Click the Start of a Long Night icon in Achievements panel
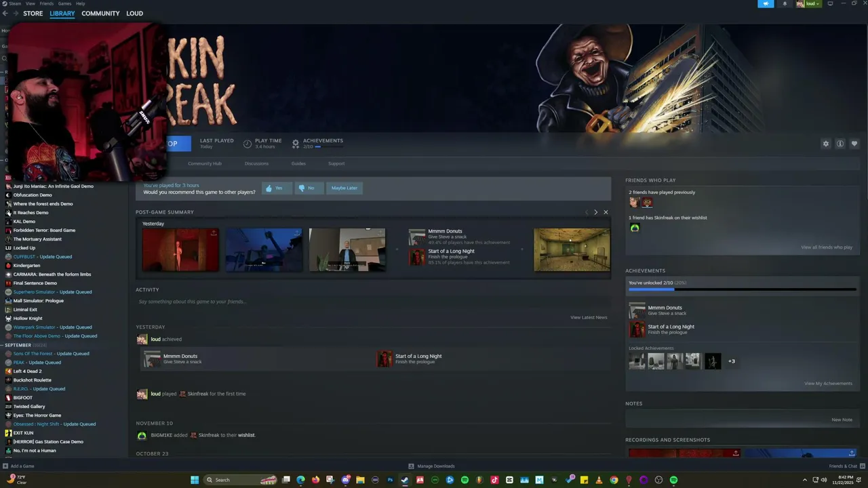Image resolution: width=868 pixels, height=488 pixels. 637,329
